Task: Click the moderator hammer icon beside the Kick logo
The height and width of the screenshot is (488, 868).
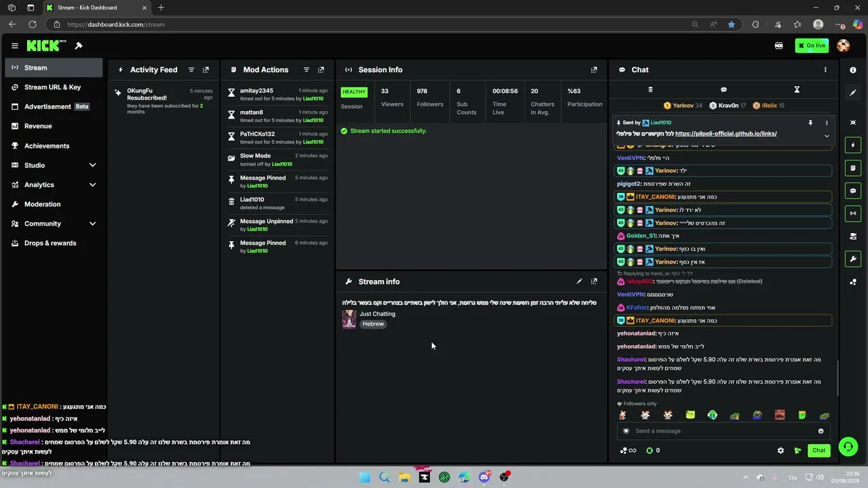Action: coord(79,46)
